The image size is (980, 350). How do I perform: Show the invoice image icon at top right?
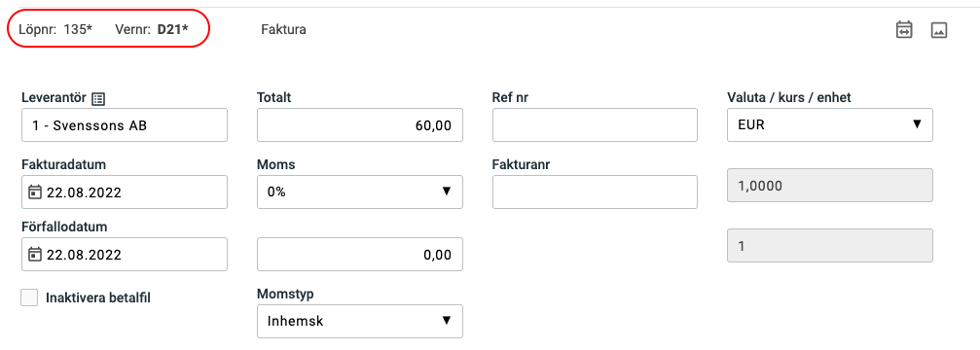939,29
